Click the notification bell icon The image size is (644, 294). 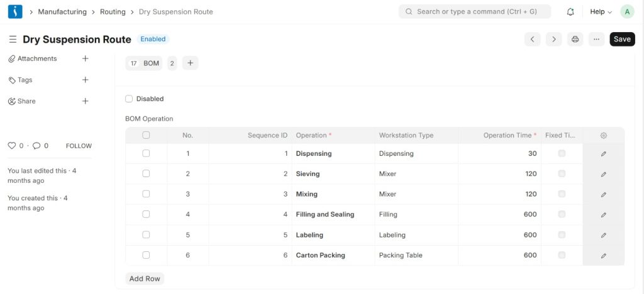(x=570, y=12)
